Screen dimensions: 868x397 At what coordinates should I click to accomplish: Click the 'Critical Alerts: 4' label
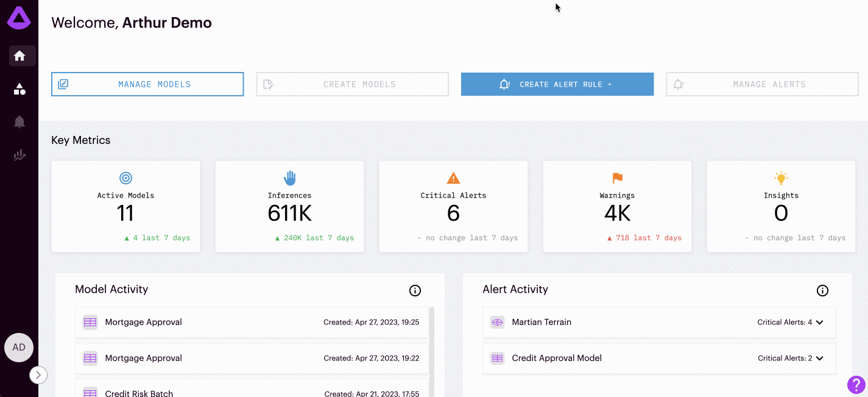(x=785, y=322)
